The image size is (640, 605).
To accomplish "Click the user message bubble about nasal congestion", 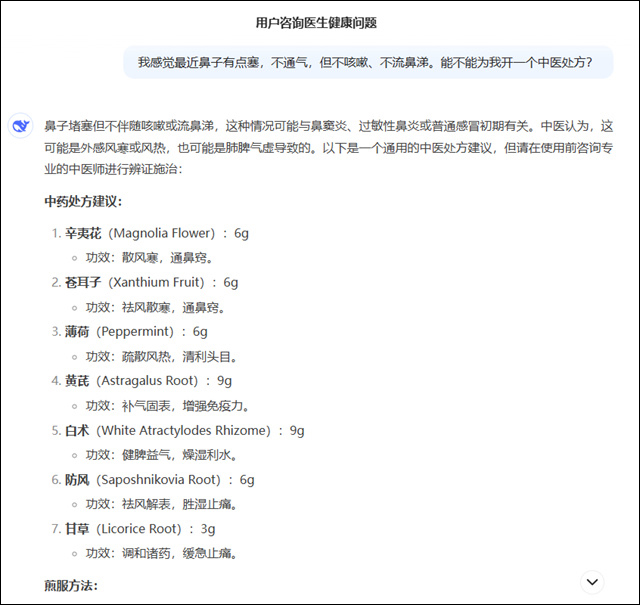I will pyautogui.click(x=368, y=62).
